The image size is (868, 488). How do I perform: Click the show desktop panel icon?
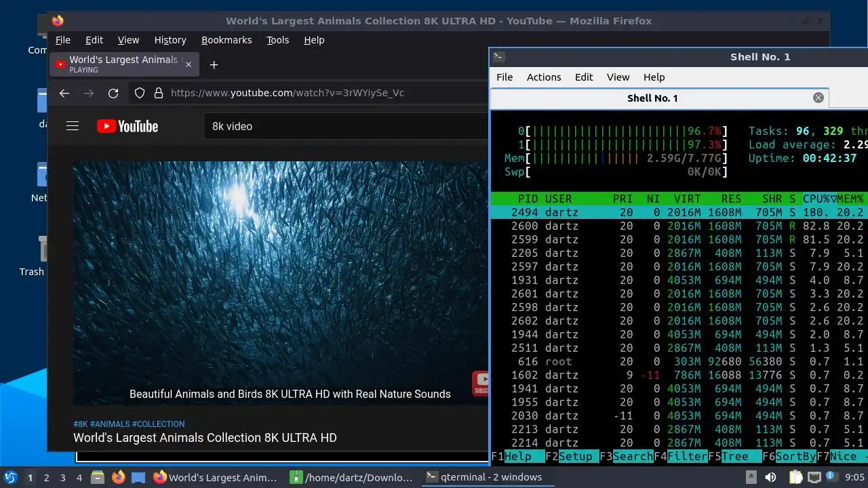coord(138,477)
